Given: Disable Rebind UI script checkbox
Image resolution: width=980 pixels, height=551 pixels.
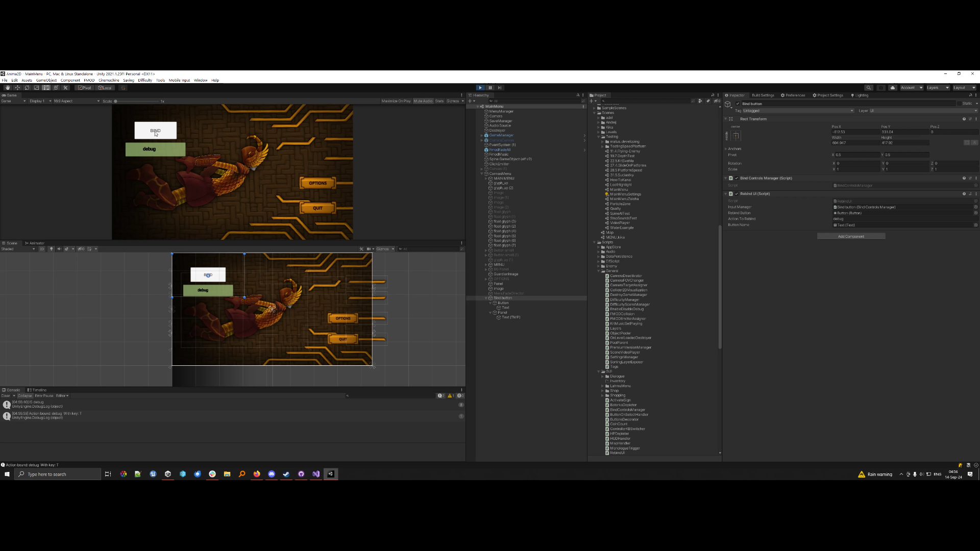Looking at the screenshot, I should click(x=737, y=194).
